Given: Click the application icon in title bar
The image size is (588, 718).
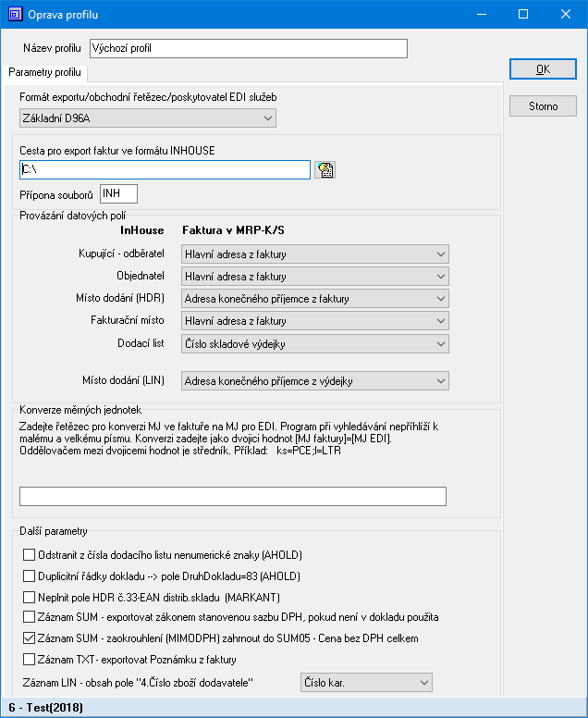Looking at the screenshot, I should tap(15, 15).
